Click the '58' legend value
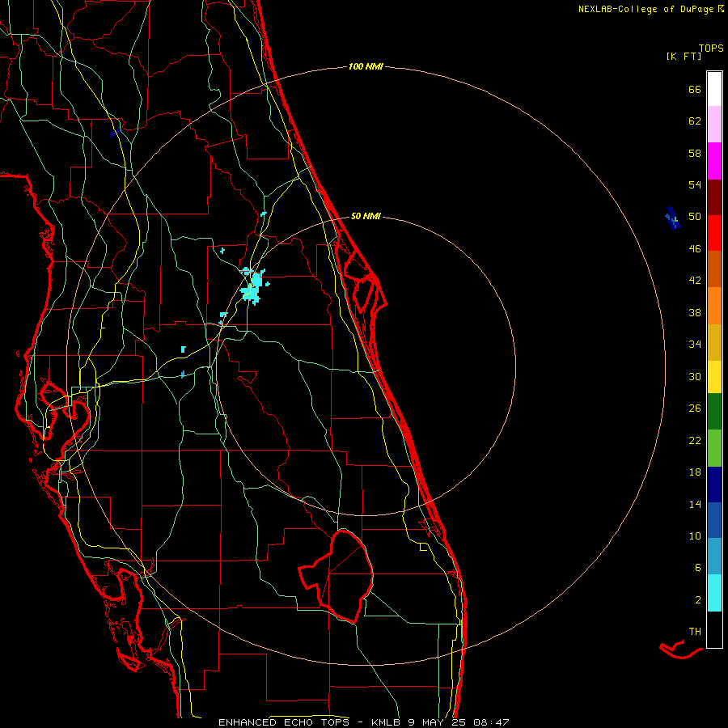 click(695, 153)
